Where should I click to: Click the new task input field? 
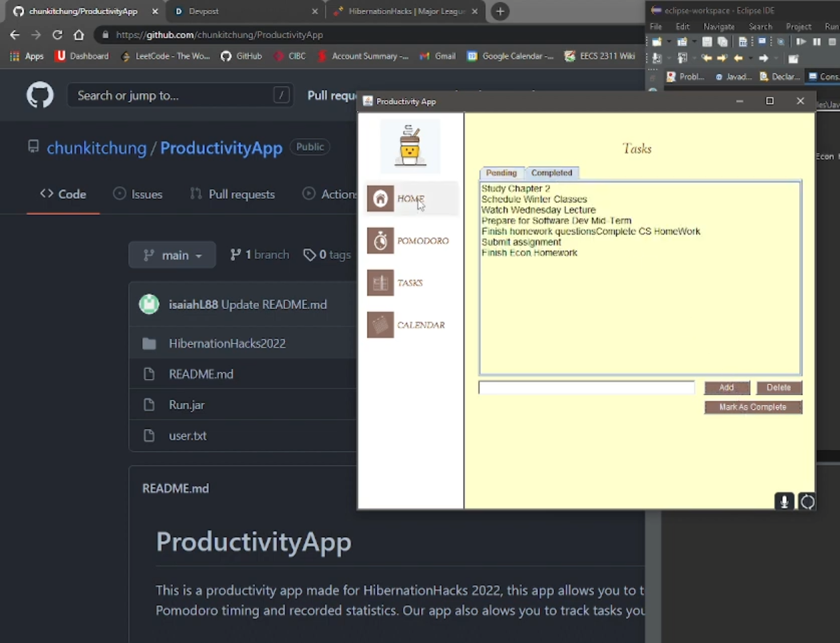coord(586,387)
